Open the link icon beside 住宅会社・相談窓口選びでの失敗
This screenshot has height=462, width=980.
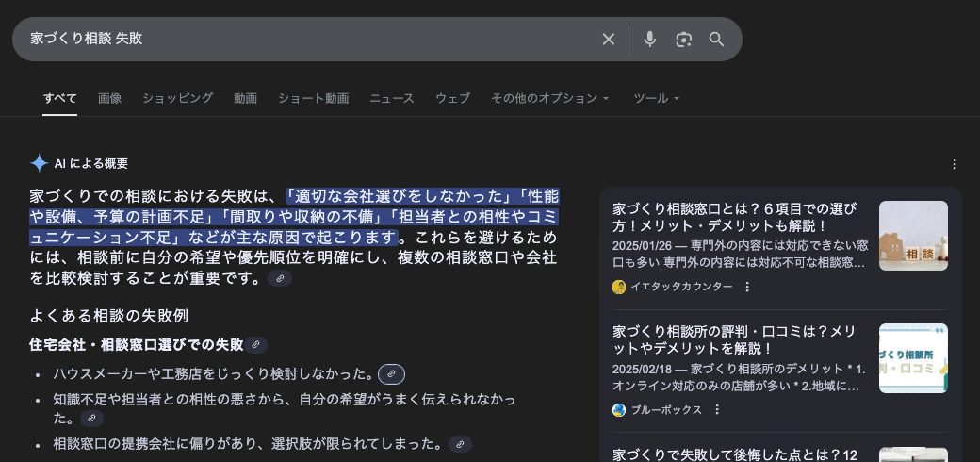click(x=255, y=344)
